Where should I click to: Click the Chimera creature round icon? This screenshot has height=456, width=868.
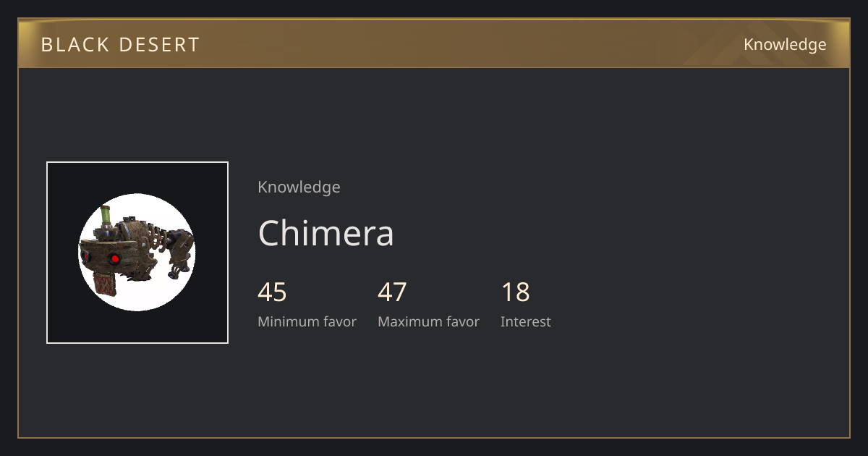[x=137, y=253]
